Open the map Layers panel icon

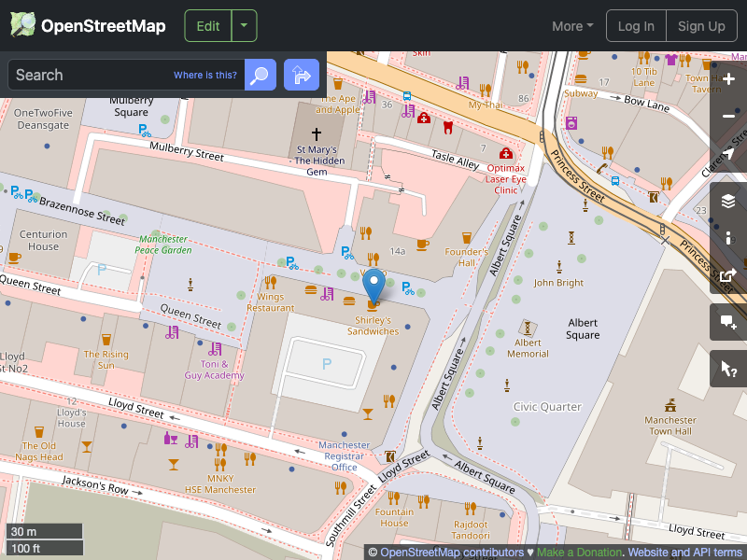click(729, 200)
